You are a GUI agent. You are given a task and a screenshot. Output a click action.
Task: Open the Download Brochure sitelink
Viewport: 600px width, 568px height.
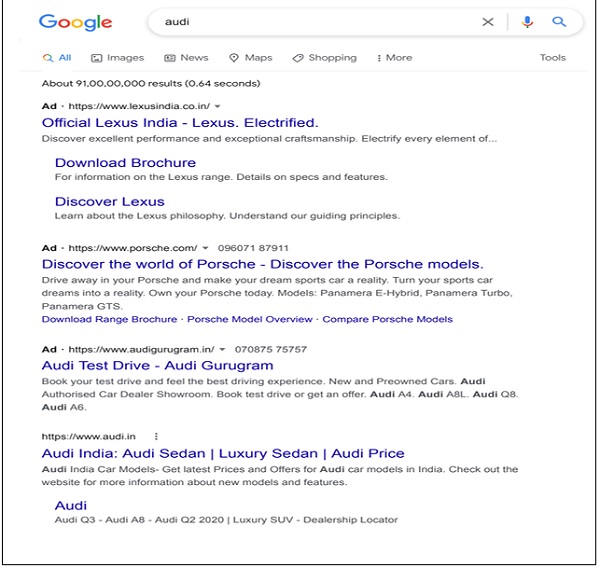pos(125,163)
